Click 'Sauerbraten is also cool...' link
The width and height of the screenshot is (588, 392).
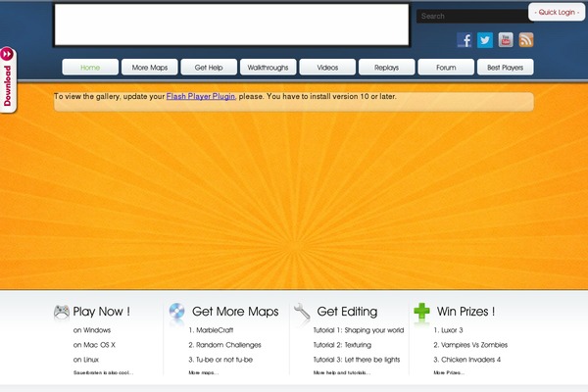pos(103,372)
